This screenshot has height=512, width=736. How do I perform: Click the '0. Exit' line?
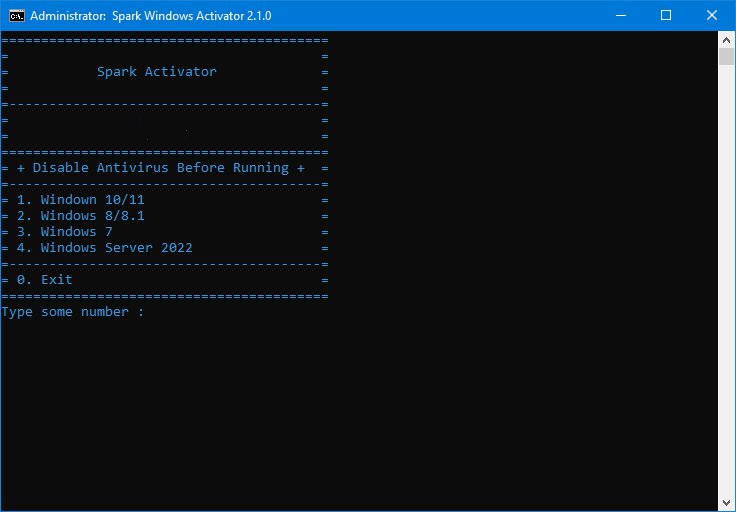[x=45, y=280]
